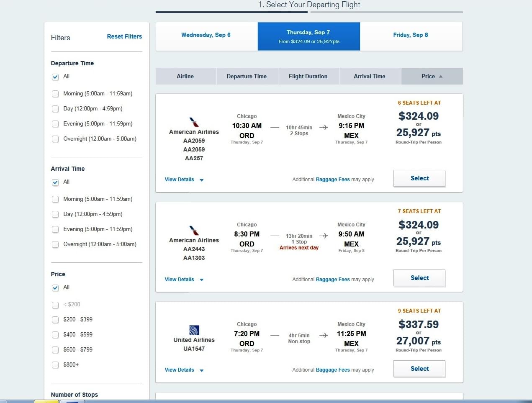Image resolution: width=532 pixels, height=403 pixels.
Task: Uncheck the Arrival Time All checkbox
Action: click(55, 182)
